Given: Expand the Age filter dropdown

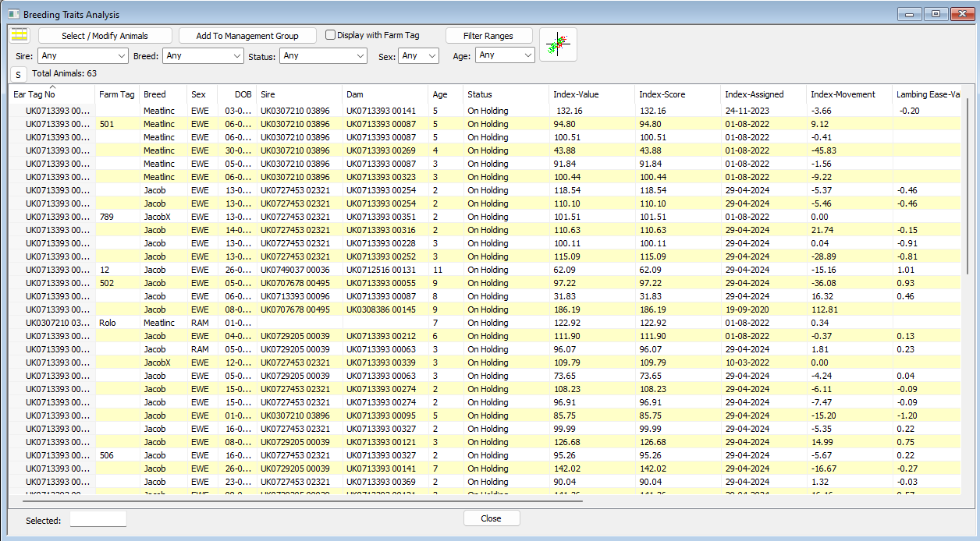Looking at the screenshot, I should [505, 56].
